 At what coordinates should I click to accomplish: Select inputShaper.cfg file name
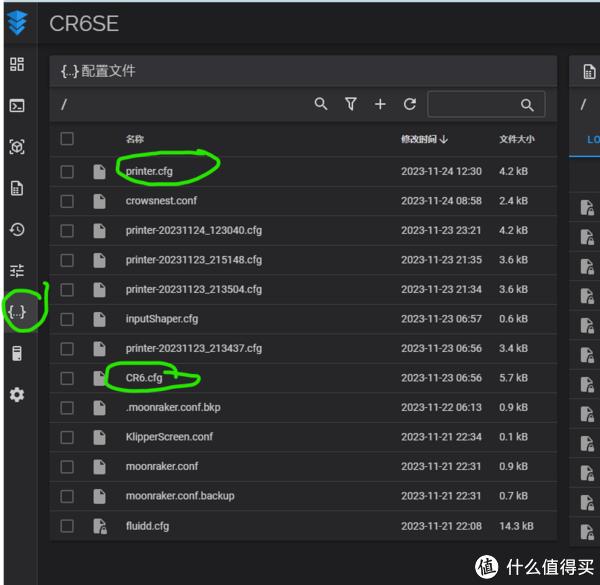[162, 319]
